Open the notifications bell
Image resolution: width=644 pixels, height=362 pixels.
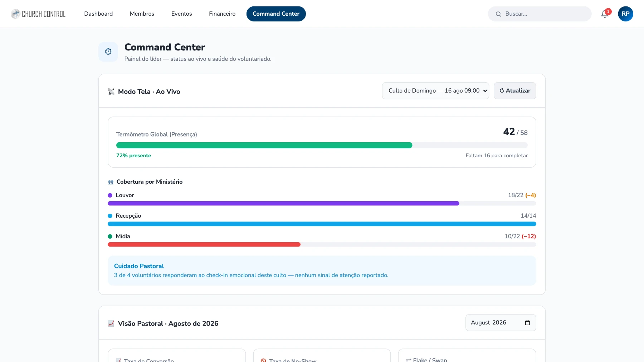click(605, 14)
